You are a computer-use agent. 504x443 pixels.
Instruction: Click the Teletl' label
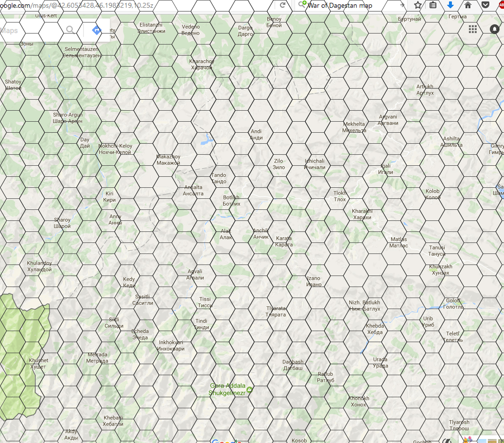453,337
